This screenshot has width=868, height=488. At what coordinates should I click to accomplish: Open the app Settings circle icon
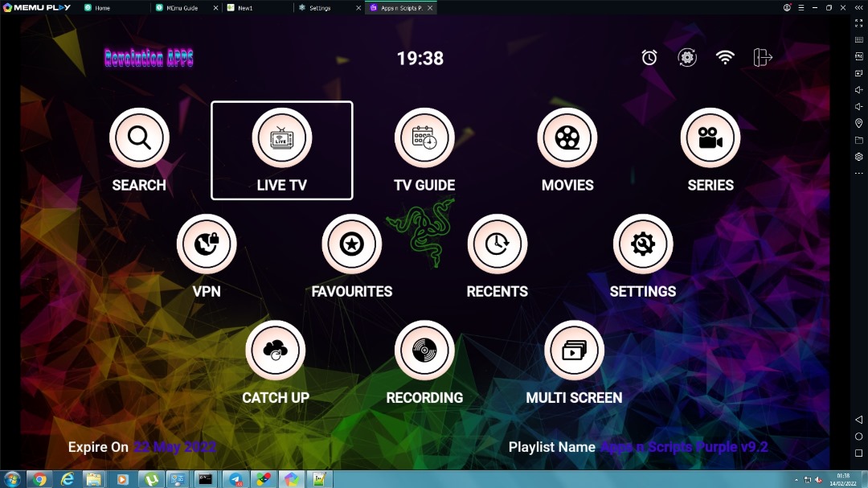(643, 244)
